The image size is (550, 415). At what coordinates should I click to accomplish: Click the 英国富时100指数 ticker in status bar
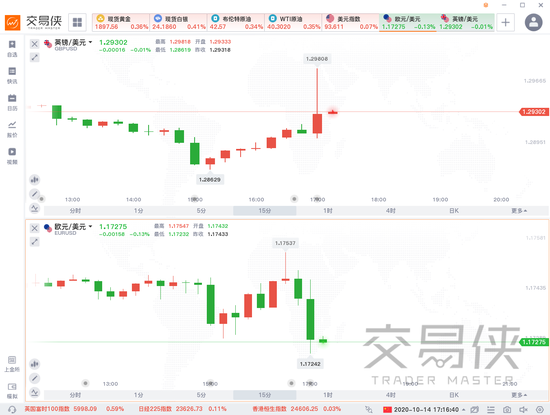[74, 409]
